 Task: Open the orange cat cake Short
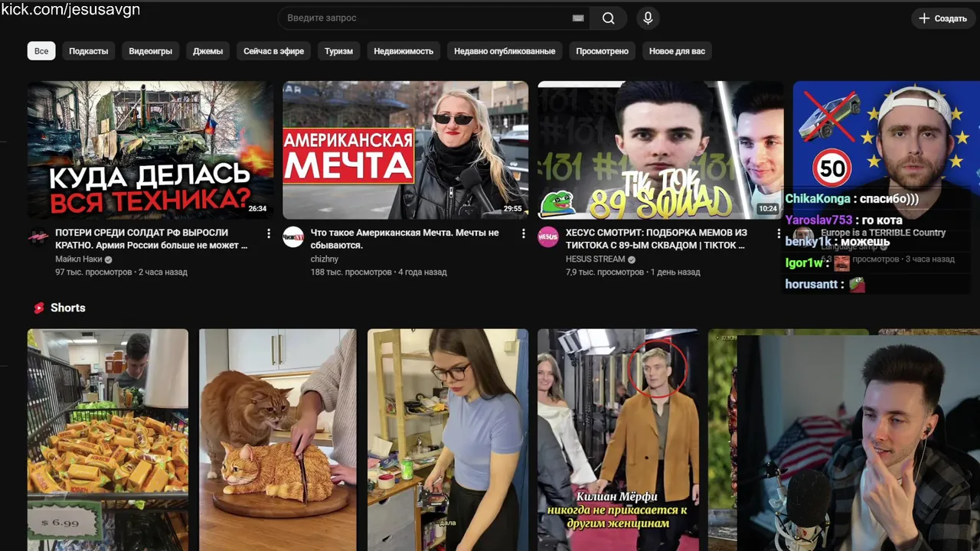pyautogui.click(x=278, y=440)
